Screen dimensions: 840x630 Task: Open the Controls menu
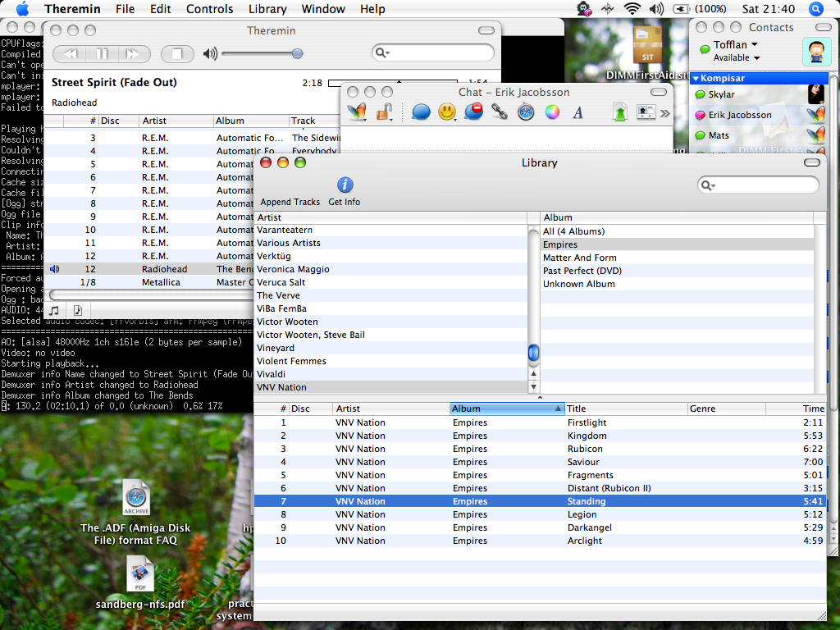[x=209, y=9]
